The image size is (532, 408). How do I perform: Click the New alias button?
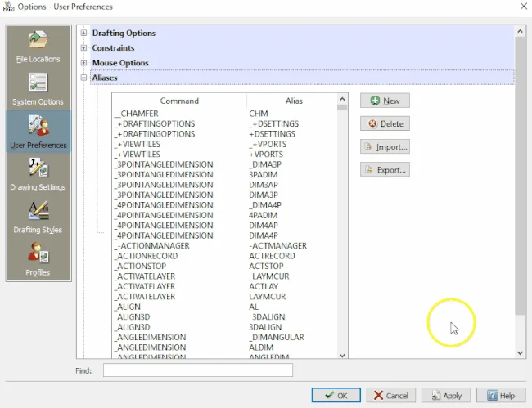click(x=385, y=101)
